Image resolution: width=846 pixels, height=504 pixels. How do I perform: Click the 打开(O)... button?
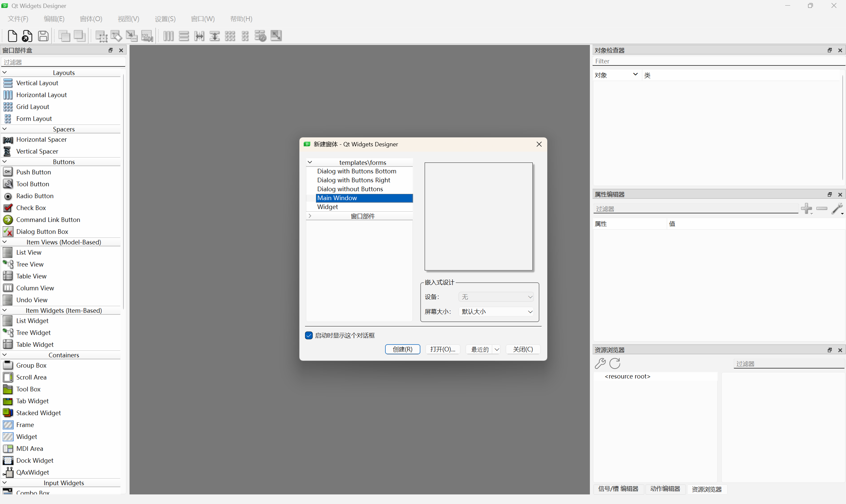click(x=442, y=349)
